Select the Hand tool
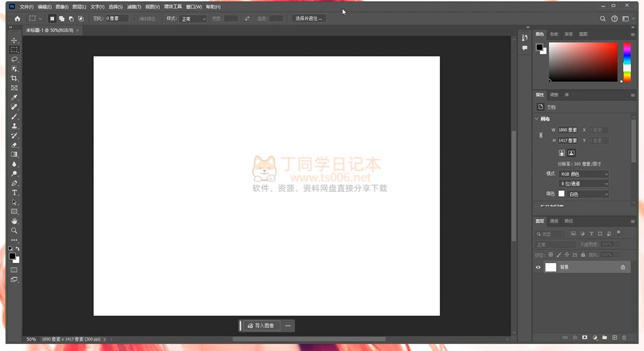644x351 pixels. coord(14,221)
